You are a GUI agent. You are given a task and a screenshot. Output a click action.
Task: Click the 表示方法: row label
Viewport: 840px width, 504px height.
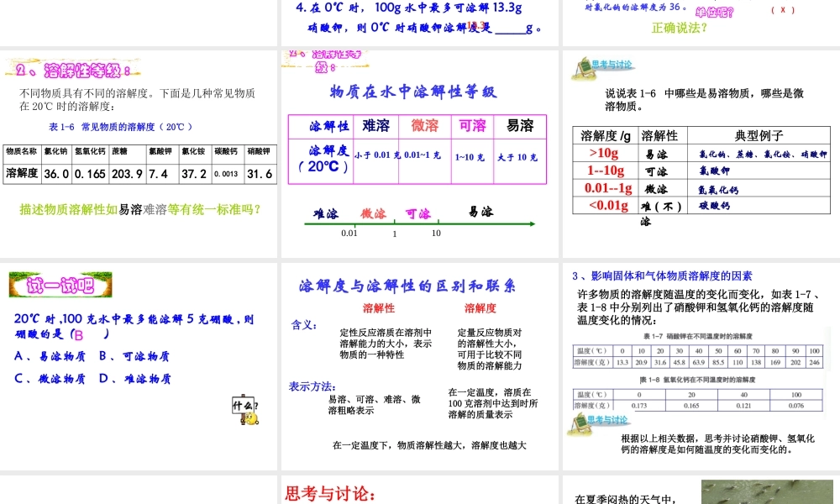312,386
